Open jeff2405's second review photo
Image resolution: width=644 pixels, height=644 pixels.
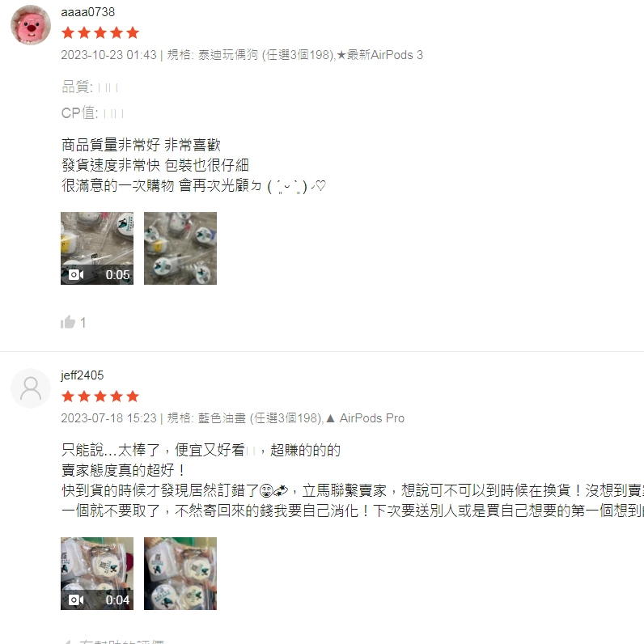click(x=180, y=574)
